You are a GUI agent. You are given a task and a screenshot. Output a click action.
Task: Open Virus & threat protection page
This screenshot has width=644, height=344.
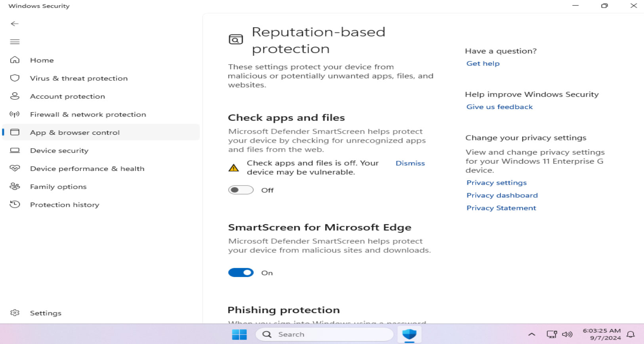(101, 78)
